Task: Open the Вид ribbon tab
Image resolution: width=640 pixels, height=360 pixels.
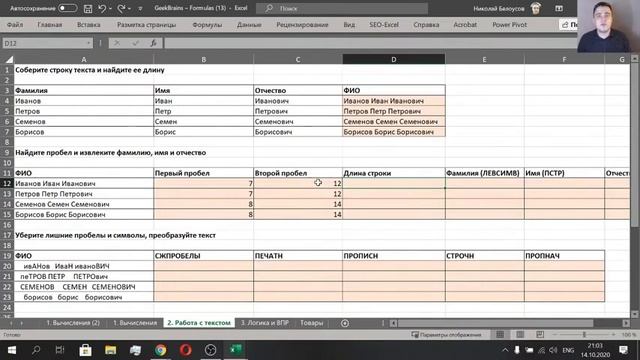Action: (349, 25)
